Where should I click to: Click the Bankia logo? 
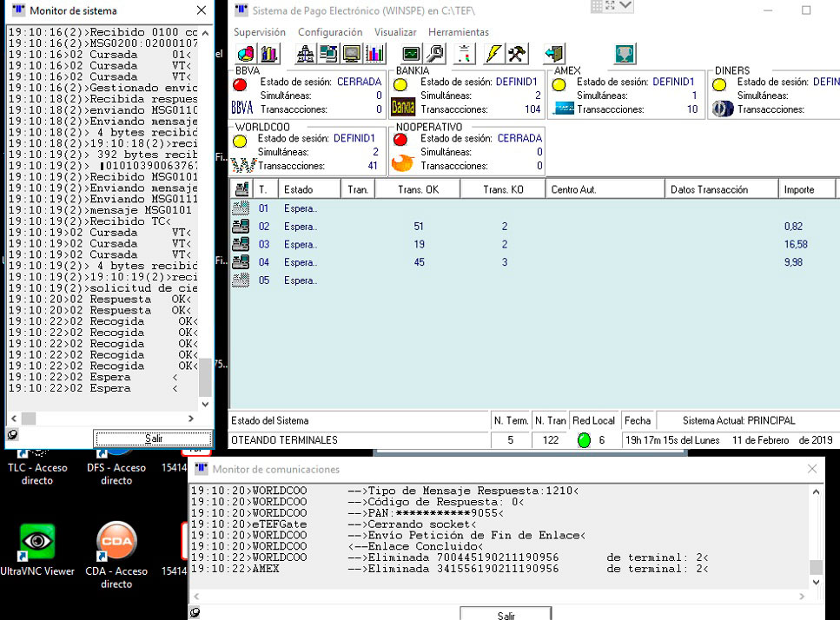[x=403, y=108]
